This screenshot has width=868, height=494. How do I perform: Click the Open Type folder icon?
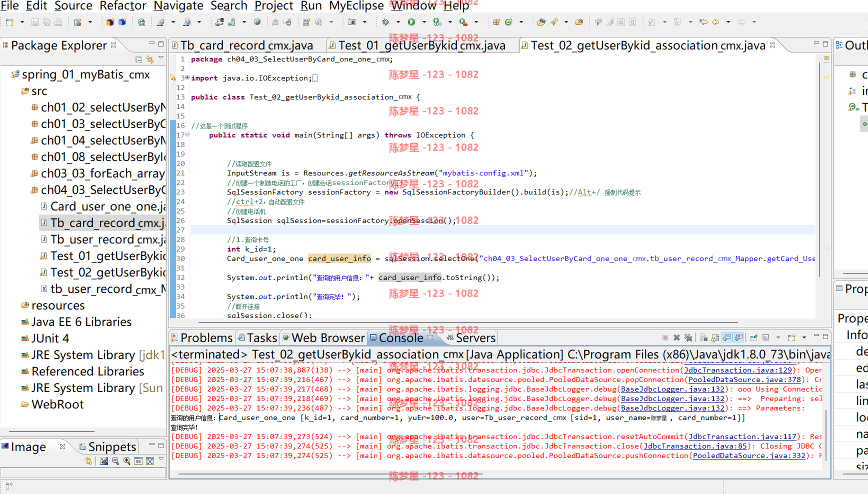(541, 22)
